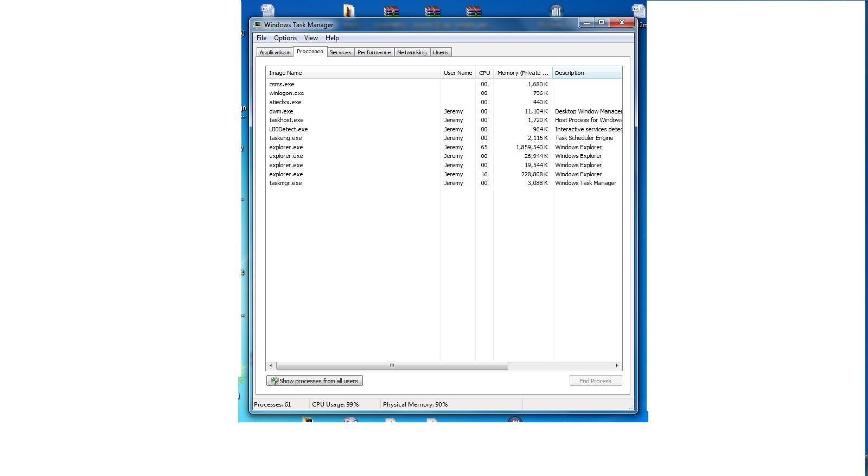Select the document icon at top-left of desktop
The width and height of the screenshot is (868, 476).
tap(267, 10)
